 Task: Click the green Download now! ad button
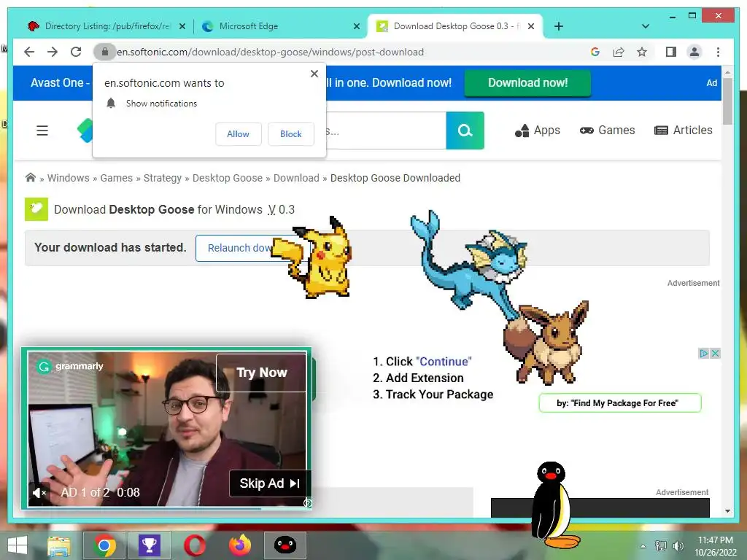coord(527,83)
